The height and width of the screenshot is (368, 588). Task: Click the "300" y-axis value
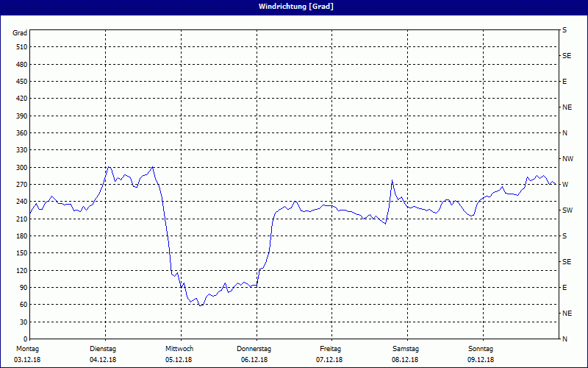click(22, 168)
